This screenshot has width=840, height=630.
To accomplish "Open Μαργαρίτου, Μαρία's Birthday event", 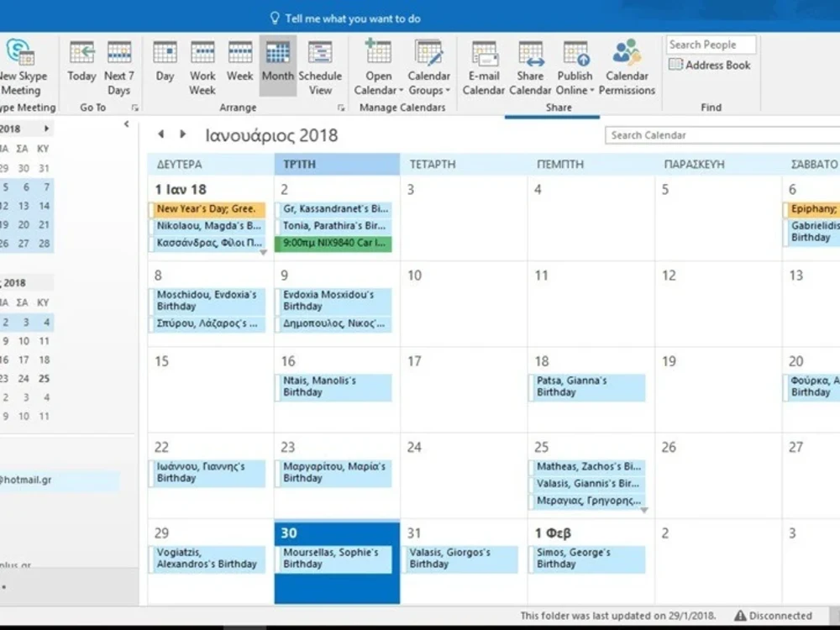I will [x=333, y=473].
